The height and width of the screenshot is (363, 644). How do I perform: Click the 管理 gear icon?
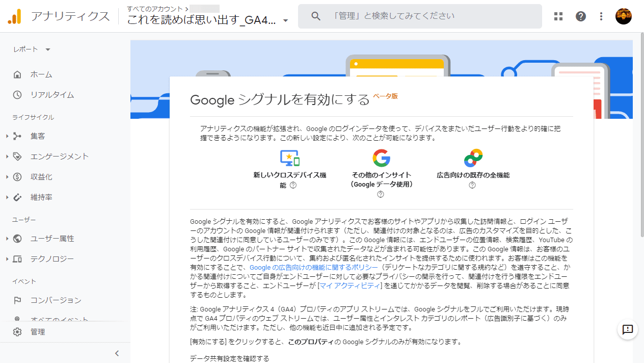pos(17,332)
